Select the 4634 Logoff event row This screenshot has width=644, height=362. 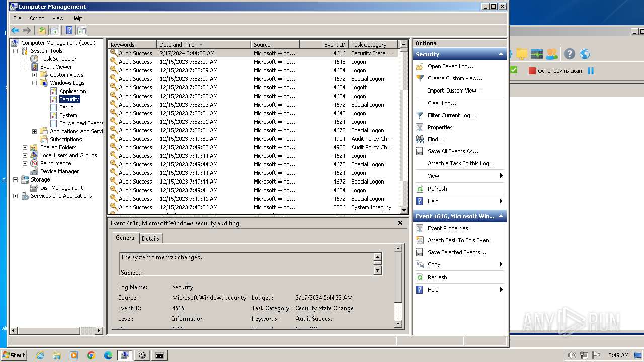pyautogui.click(x=253, y=87)
